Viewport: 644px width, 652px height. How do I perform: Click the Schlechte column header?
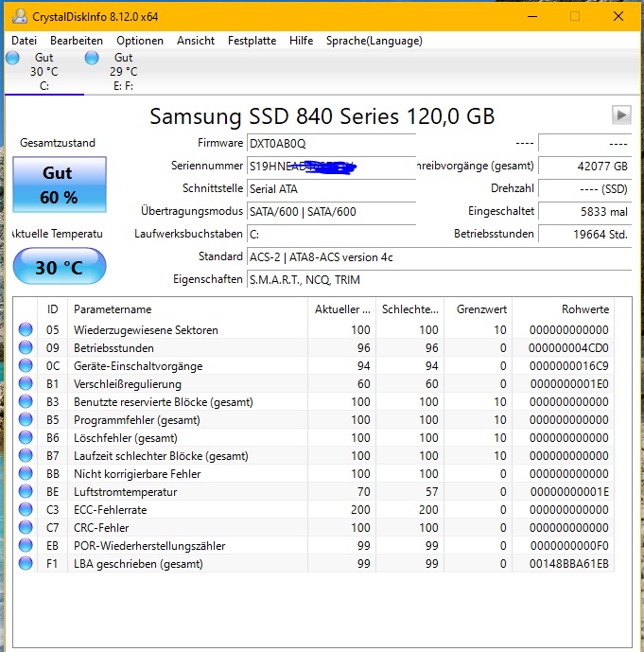(410, 309)
